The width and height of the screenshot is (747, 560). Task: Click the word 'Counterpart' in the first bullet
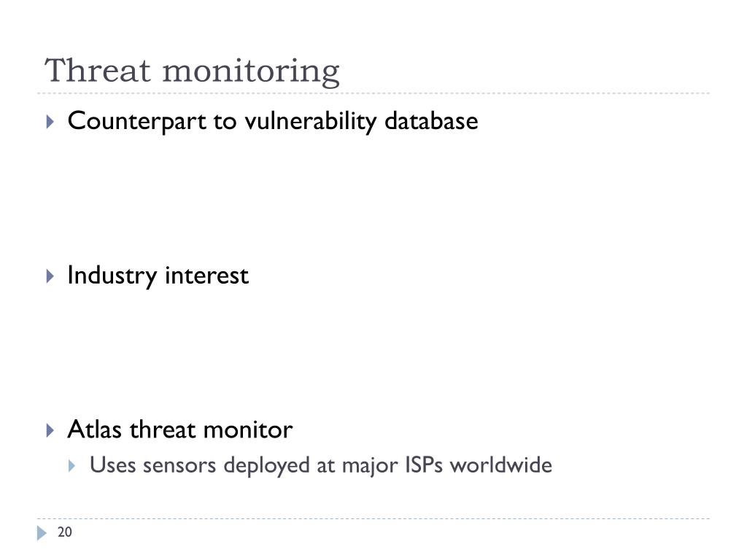point(136,122)
